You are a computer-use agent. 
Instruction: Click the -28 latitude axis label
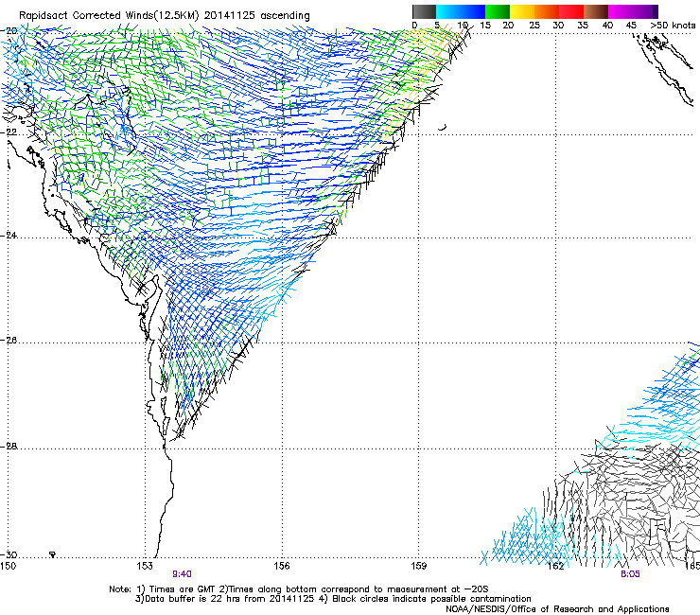pos(9,447)
